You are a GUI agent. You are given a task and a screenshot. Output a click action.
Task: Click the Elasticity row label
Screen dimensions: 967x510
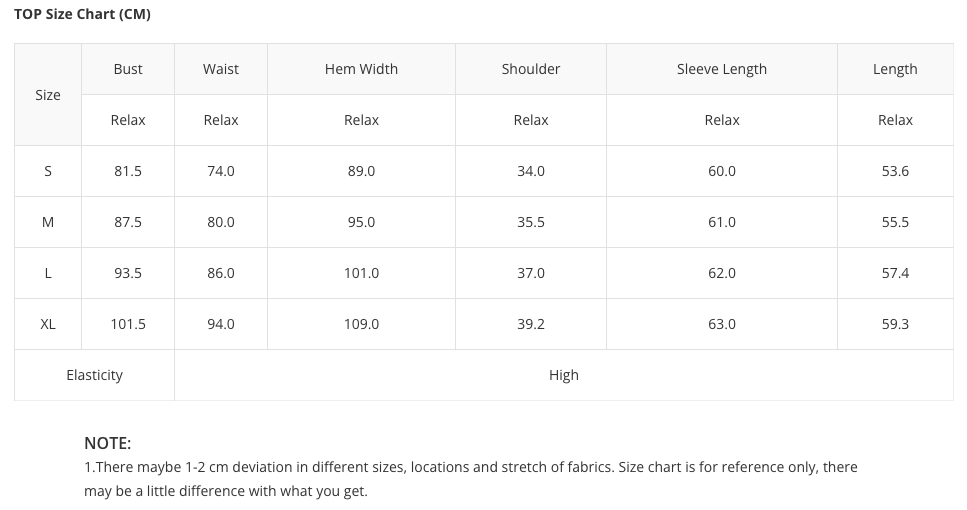click(x=94, y=375)
